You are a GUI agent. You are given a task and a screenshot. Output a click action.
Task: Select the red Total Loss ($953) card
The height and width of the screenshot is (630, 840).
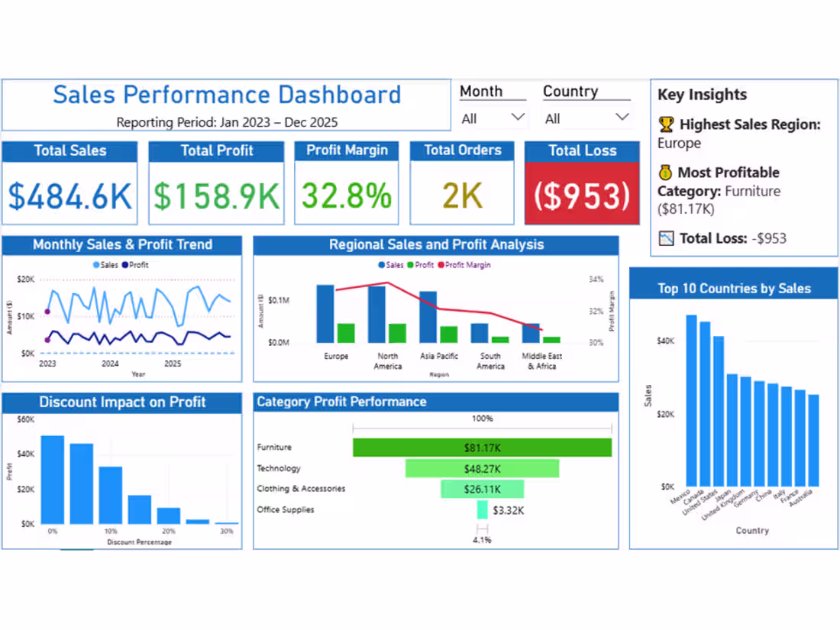[x=582, y=183]
